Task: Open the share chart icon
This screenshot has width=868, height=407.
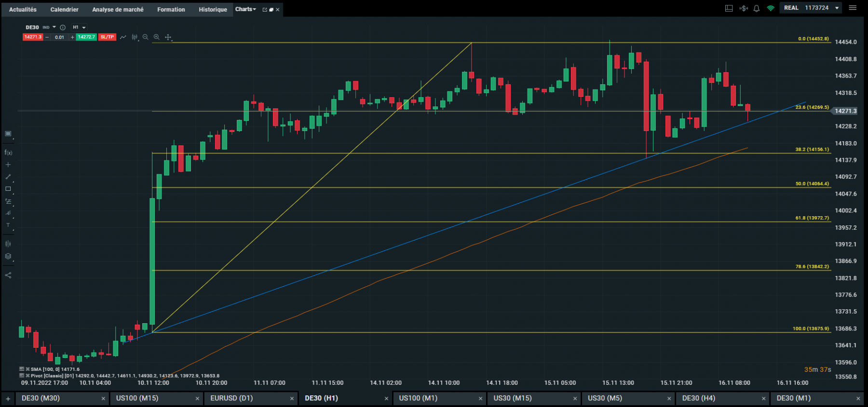Action: click(x=8, y=276)
